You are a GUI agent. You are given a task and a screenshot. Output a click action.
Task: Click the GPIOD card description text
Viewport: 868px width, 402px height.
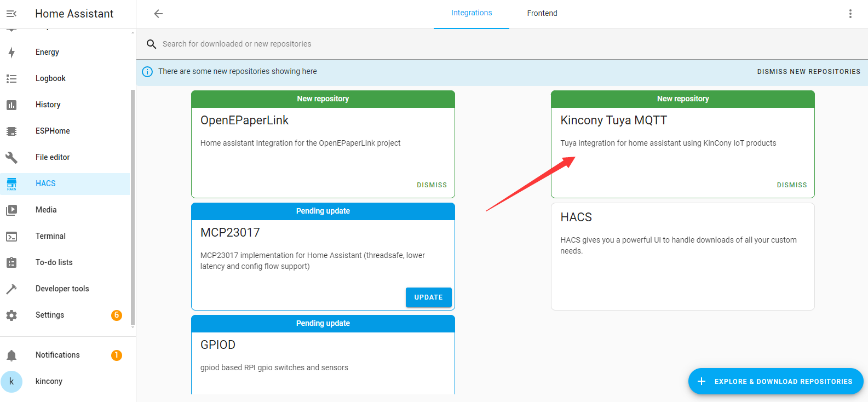coord(274,367)
